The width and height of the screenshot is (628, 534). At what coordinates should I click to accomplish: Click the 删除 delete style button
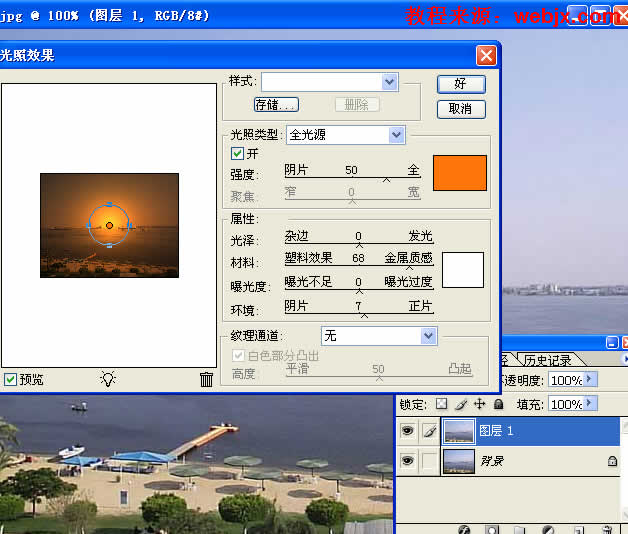357,105
